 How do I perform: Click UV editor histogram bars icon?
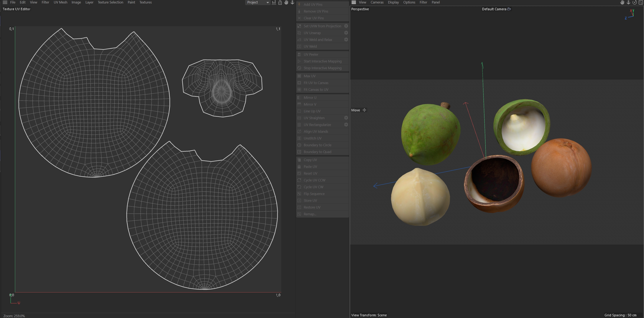[274, 2]
